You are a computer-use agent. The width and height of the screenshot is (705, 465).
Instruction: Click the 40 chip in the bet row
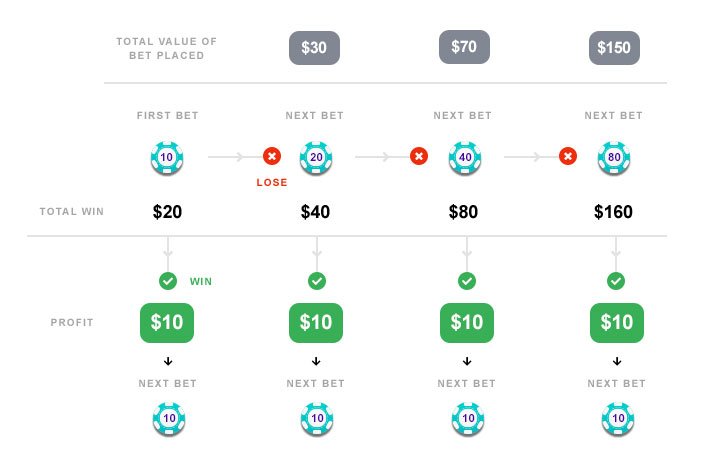pos(465,157)
